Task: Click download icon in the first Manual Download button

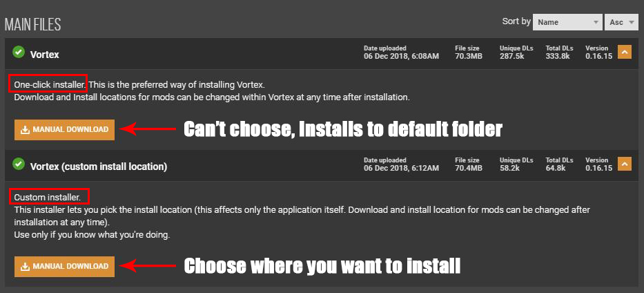Action: pyautogui.click(x=26, y=130)
